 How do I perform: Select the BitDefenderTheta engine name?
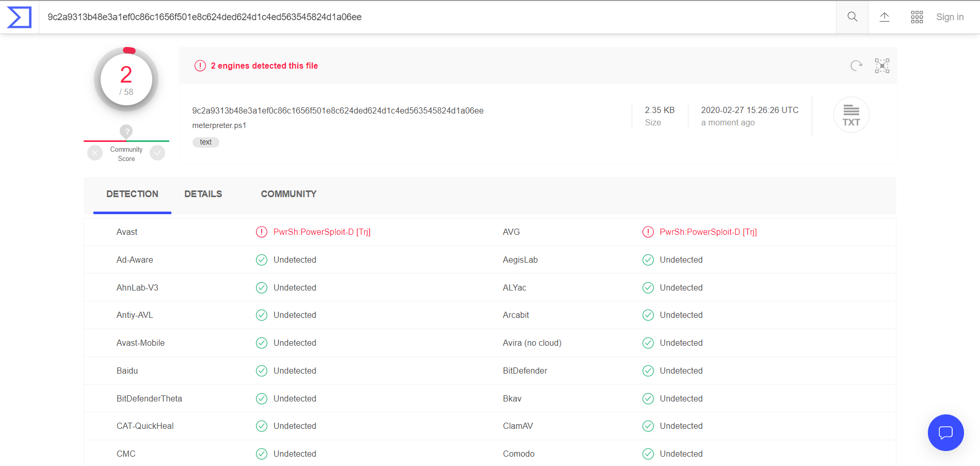coord(149,398)
